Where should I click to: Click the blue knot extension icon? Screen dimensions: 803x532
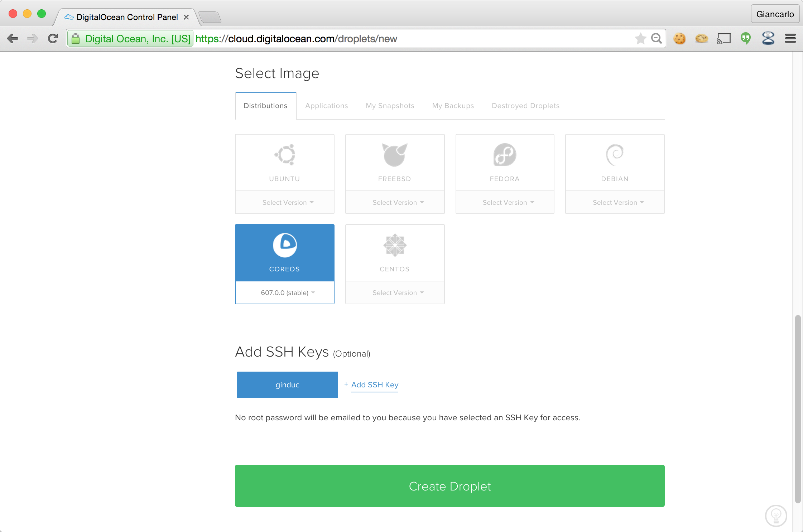pos(768,38)
